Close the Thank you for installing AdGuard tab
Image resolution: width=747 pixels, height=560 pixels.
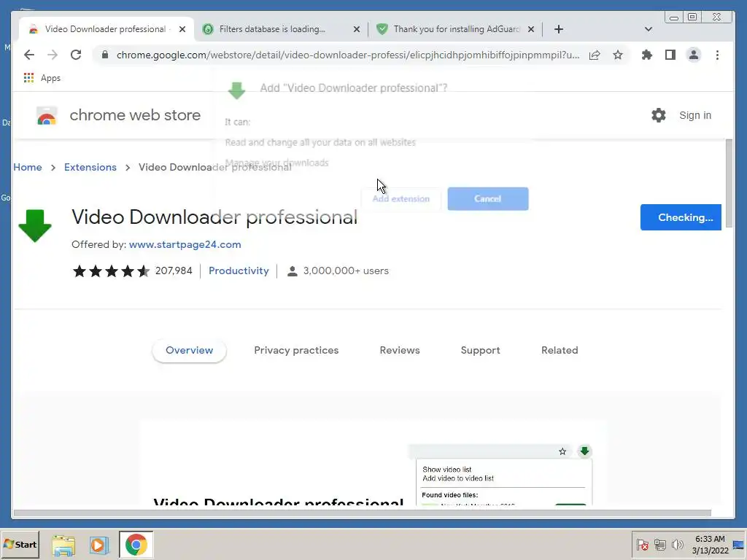click(531, 29)
